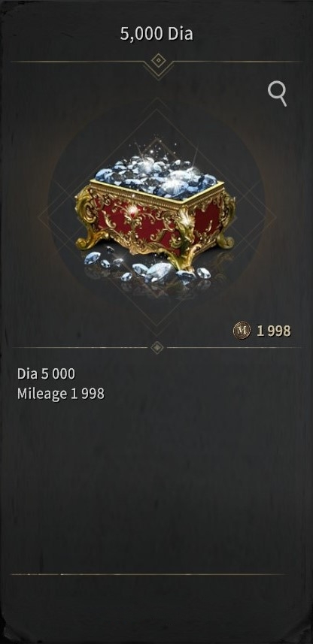Image resolution: width=313 pixels, height=644 pixels.
Task: Click the "5,000 Dia" title text
Action: tap(156, 35)
